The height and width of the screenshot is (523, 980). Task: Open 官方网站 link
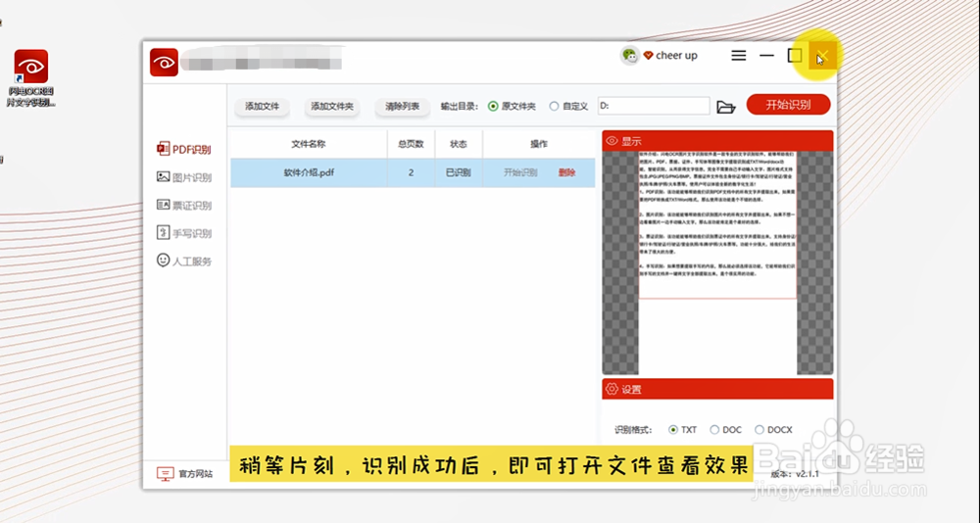tap(184, 474)
